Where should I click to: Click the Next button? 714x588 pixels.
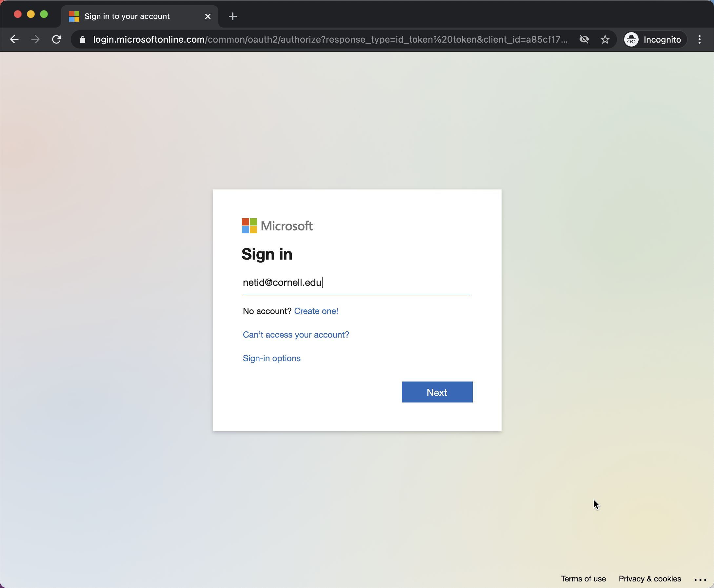437,392
